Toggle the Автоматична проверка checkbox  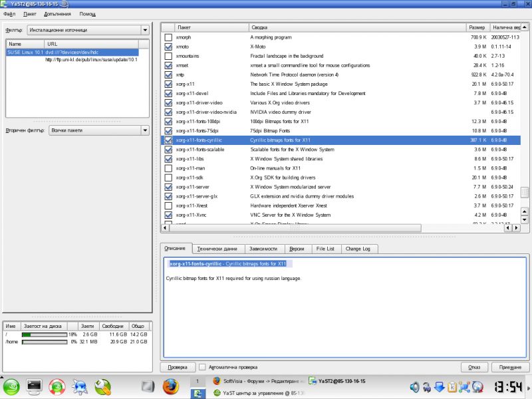202,367
